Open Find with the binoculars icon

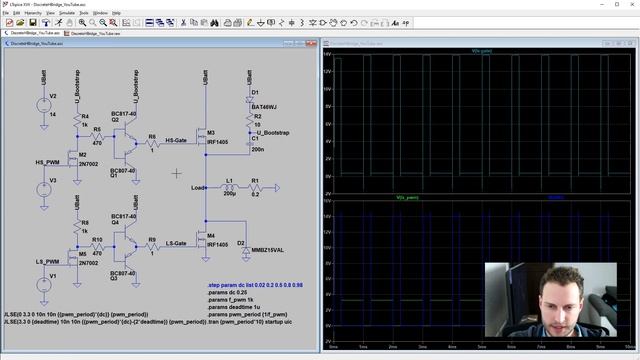coord(214,23)
